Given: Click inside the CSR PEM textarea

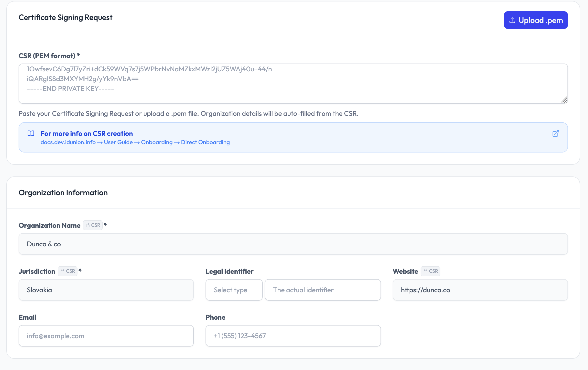Looking at the screenshot, I should 293,84.
